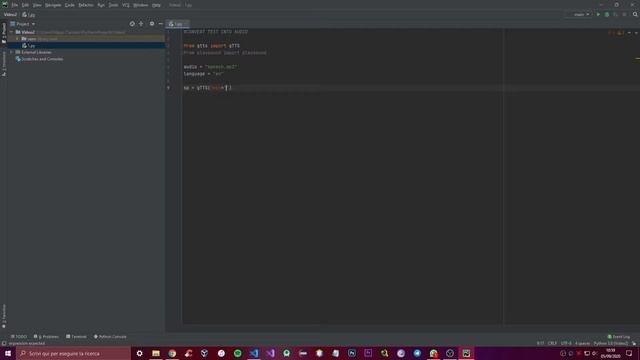Open the Run menu

pyautogui.click(x=101, y=5)
